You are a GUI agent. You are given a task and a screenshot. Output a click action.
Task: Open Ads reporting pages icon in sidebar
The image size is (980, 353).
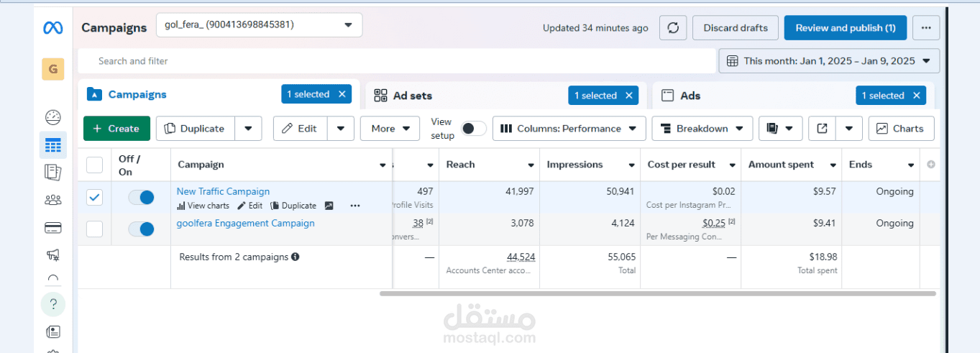(x=52, y=172)
